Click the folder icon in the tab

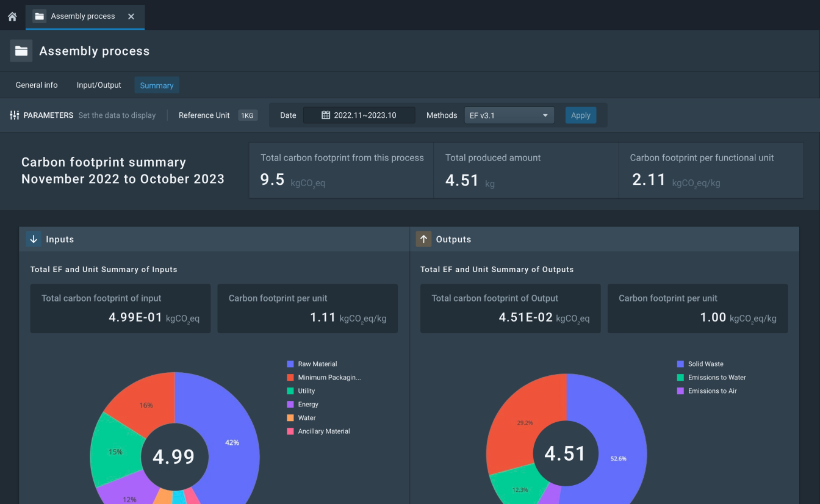coord(39,16)
